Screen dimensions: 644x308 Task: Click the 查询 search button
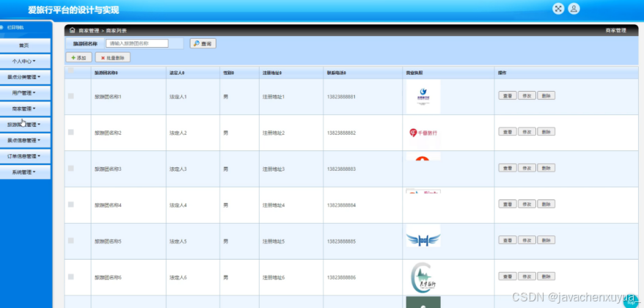pos(203,43)
